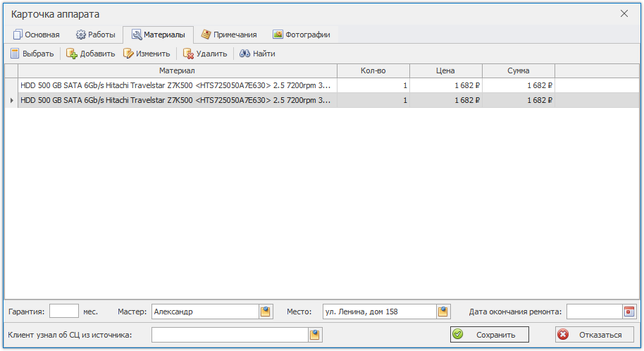Sort by the Цена column header
The image size is (644, 351).
(x=445, y=70)
